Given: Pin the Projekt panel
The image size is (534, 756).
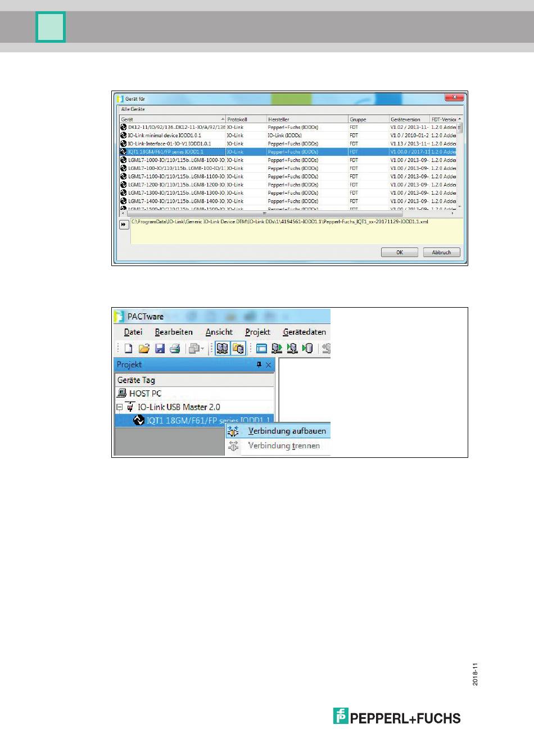Looking at the screenshot, I should tap(259, 364).
